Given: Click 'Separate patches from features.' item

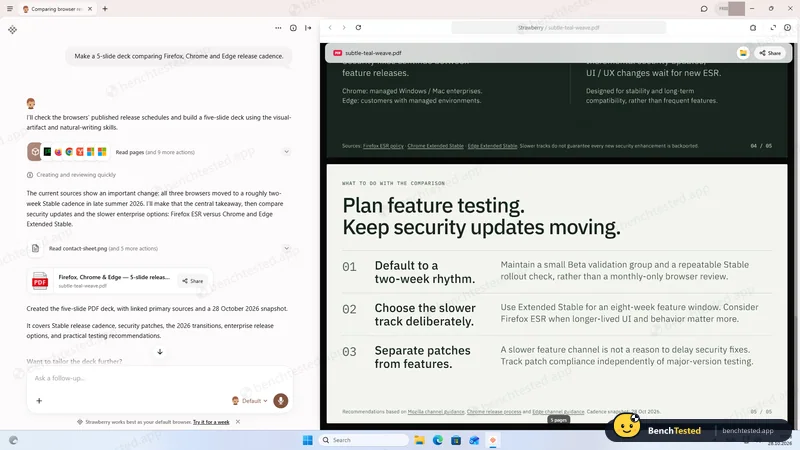Looking at the screenshot, I should [422, 357].
